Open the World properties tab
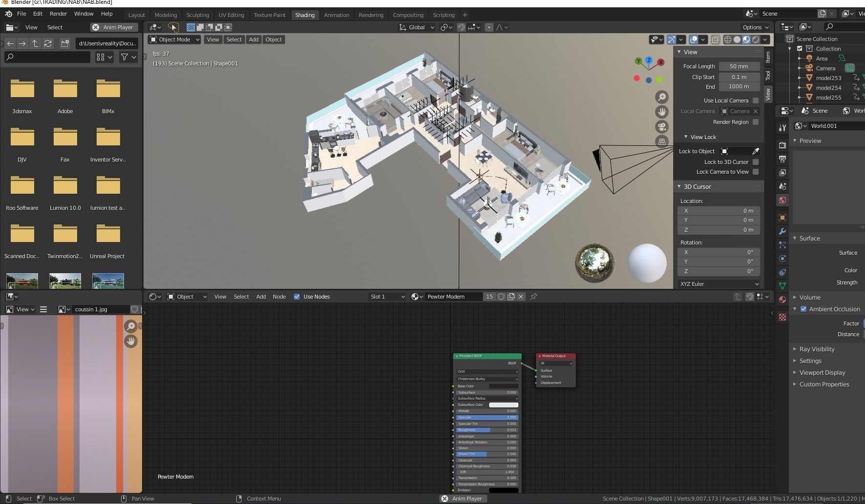 (x=783, y=200)
